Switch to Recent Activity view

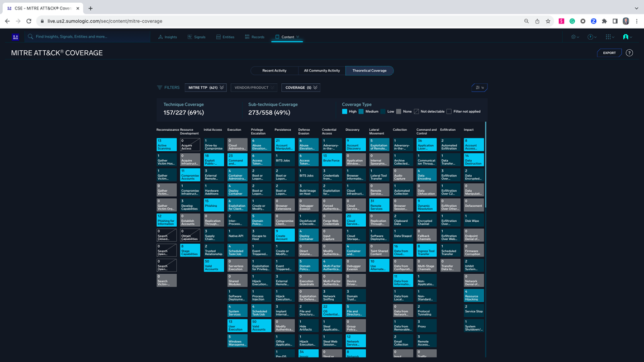pyautogui.click(x=274, y=70)
